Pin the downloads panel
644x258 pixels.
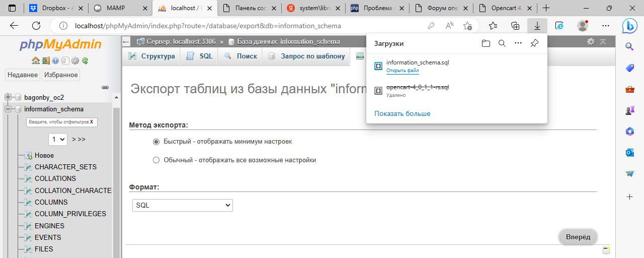coord(534,43)
